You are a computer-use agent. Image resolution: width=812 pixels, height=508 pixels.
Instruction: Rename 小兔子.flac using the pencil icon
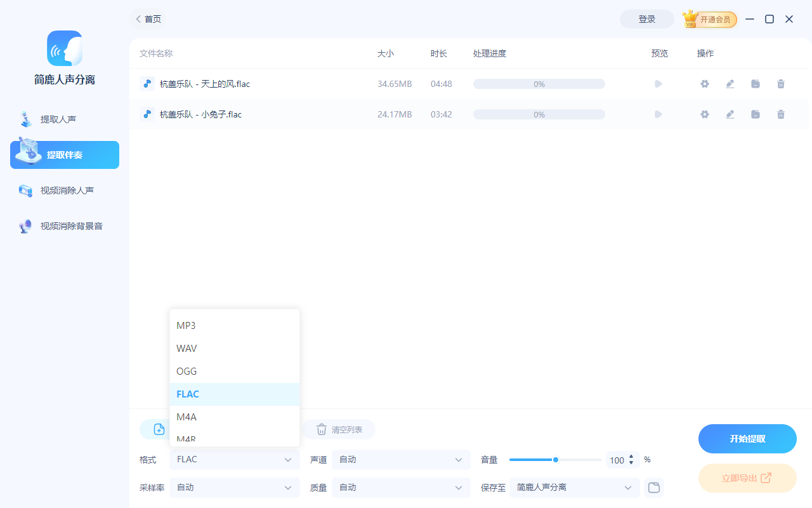pos(730,114)
